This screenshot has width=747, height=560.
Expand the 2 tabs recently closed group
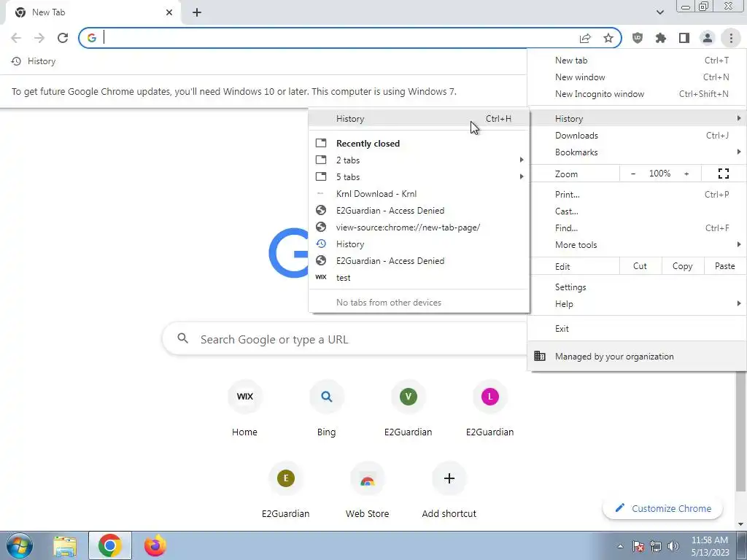coord(419,160)
